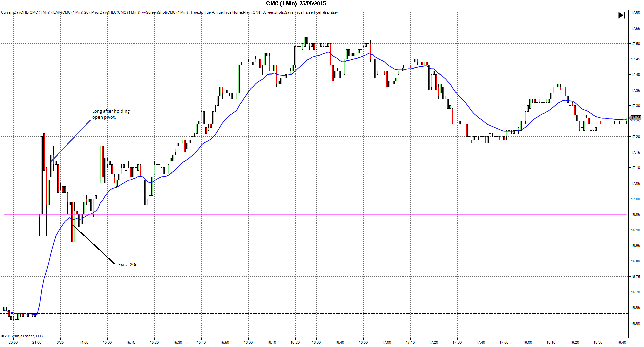Click the 17.60 price axis label

635,12
